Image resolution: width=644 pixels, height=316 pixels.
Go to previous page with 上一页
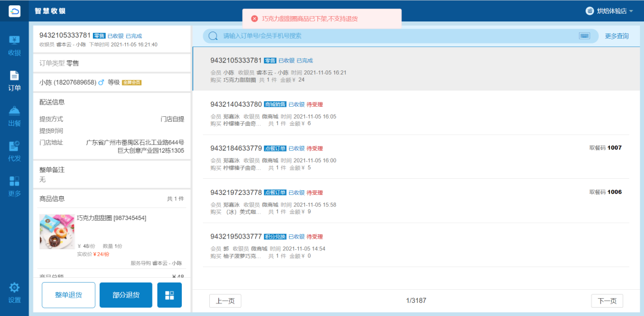click(225, 301)
